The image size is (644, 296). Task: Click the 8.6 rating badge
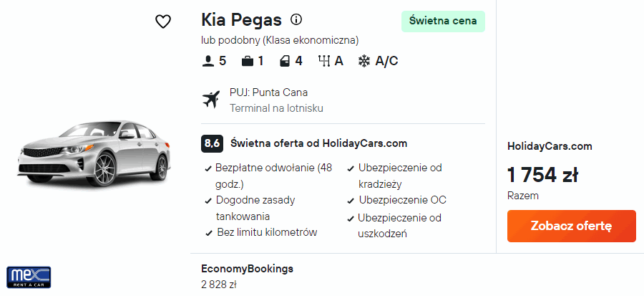(x=212, y=143)
